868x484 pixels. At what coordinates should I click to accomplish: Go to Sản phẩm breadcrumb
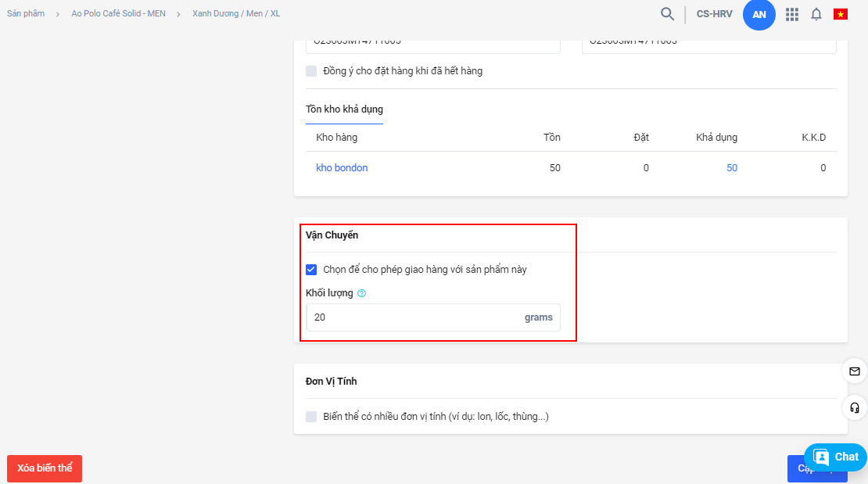[26, 14]
